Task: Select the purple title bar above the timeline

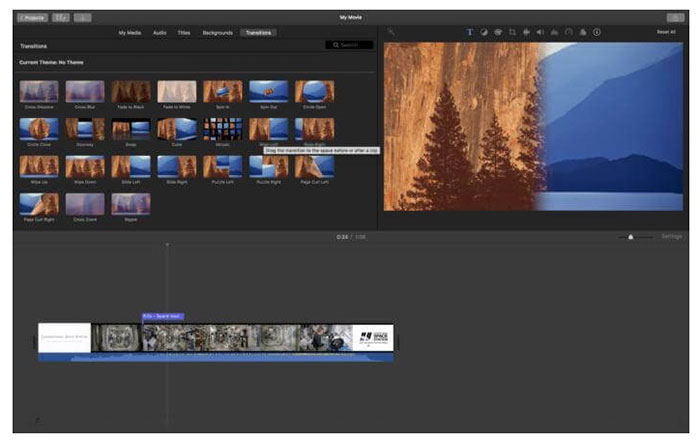Action: (163, 316)
